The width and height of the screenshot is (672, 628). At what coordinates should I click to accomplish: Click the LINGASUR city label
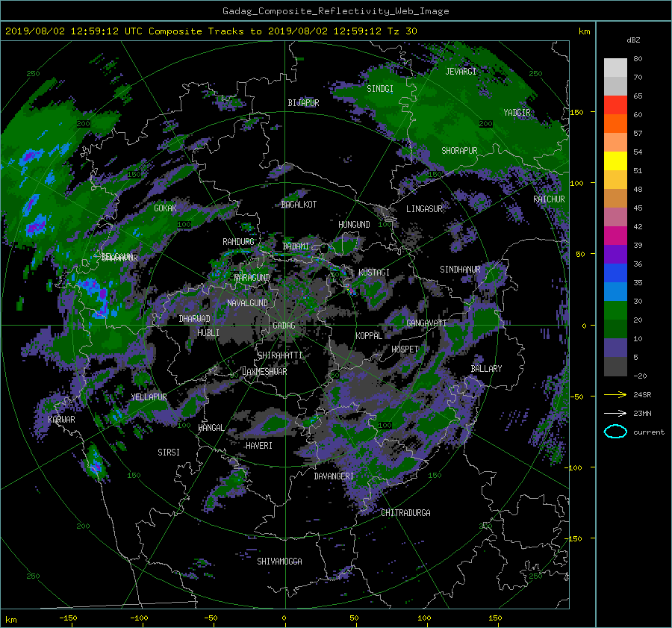click(x=424, y=209)
